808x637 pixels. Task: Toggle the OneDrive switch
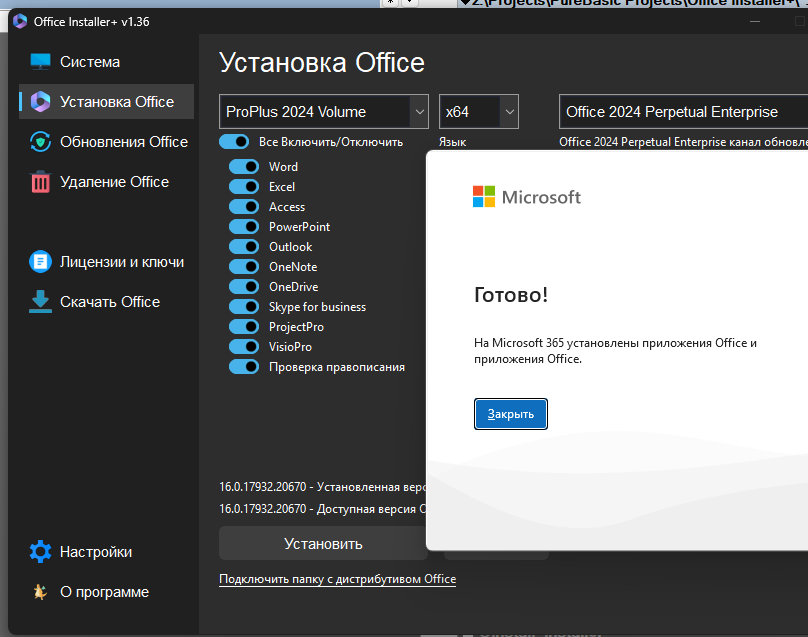(x=244, y=287)
